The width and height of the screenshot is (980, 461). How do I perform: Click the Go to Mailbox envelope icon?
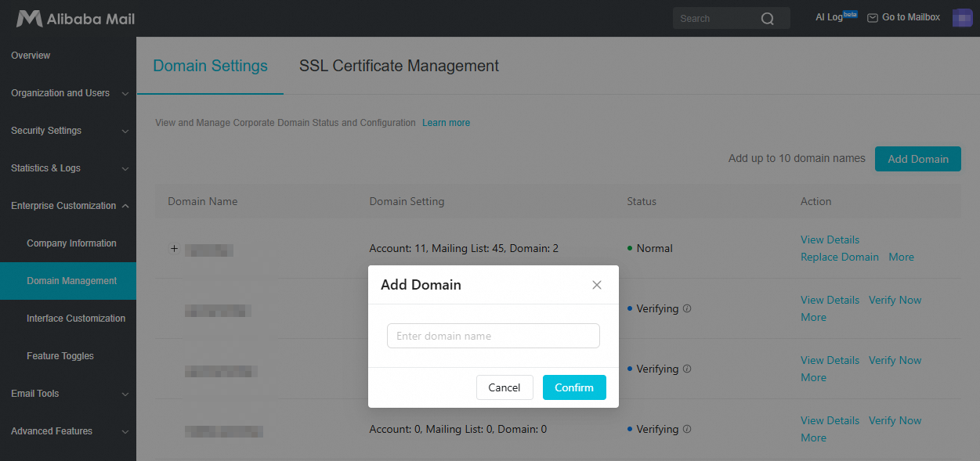coord(873,18)
